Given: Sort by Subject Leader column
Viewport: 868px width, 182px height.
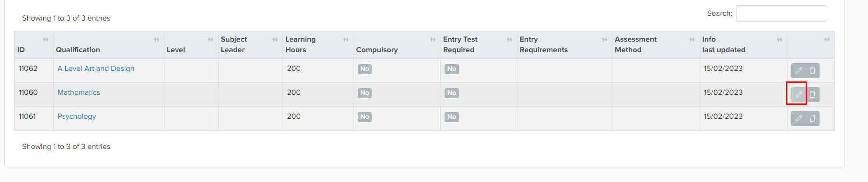Looking at the screenshot, I should pos(250,45).
